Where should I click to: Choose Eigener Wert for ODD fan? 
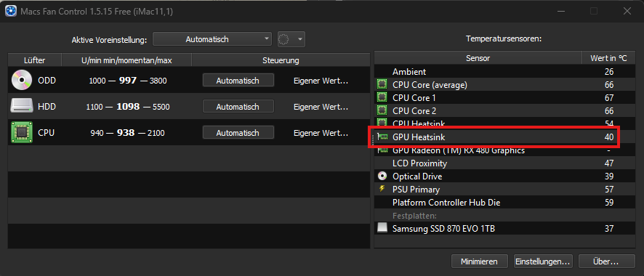(321, 81)
